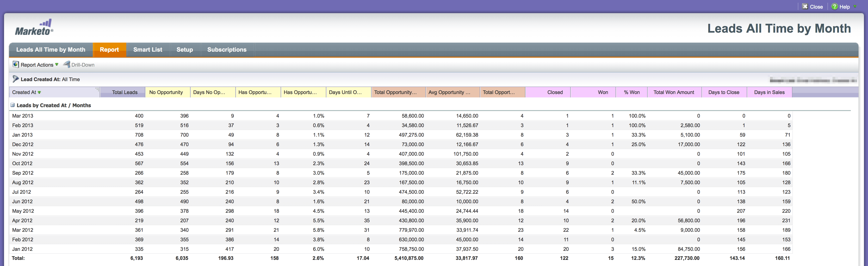Click the column grip icon on the Created At header
The image size is (868, 266).
[x=97, y=89]
